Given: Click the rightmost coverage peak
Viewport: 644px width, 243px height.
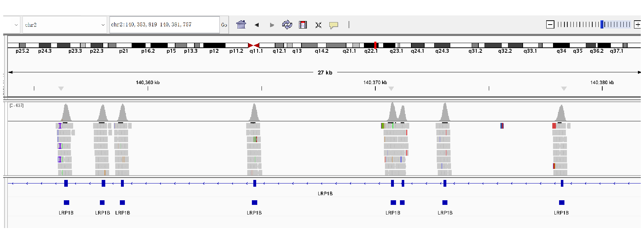Looking at the screenshot, I should pyautogui.click(x=561, y=113).
